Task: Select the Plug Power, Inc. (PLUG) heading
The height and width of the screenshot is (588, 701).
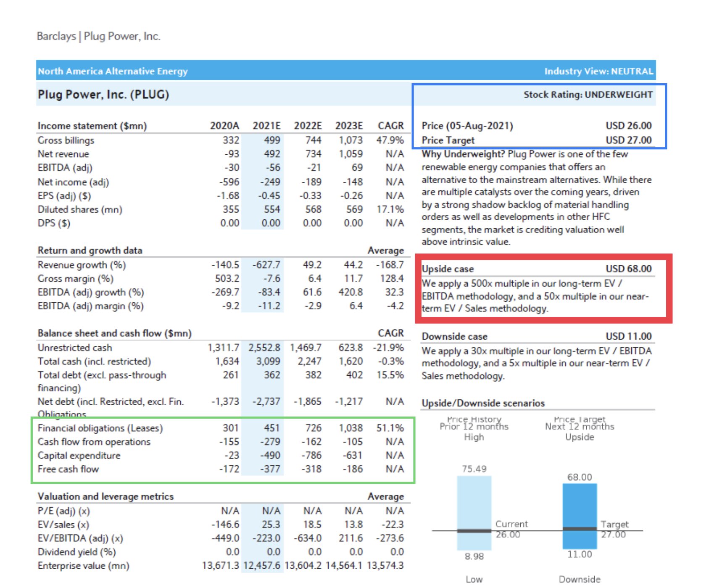Action: coord(103,94)
